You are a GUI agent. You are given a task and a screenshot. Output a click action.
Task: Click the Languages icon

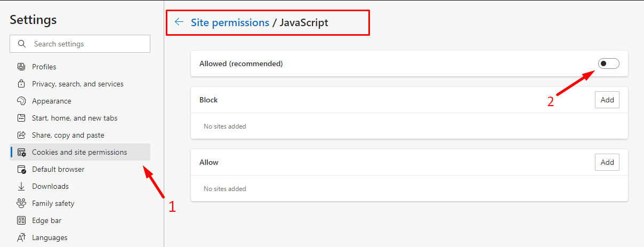(21, 237)
